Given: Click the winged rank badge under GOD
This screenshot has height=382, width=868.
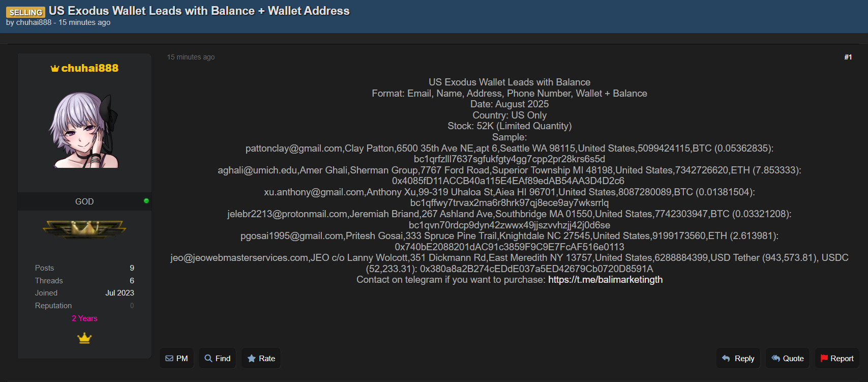Looking at the screenshot, I should pos(84,229).
